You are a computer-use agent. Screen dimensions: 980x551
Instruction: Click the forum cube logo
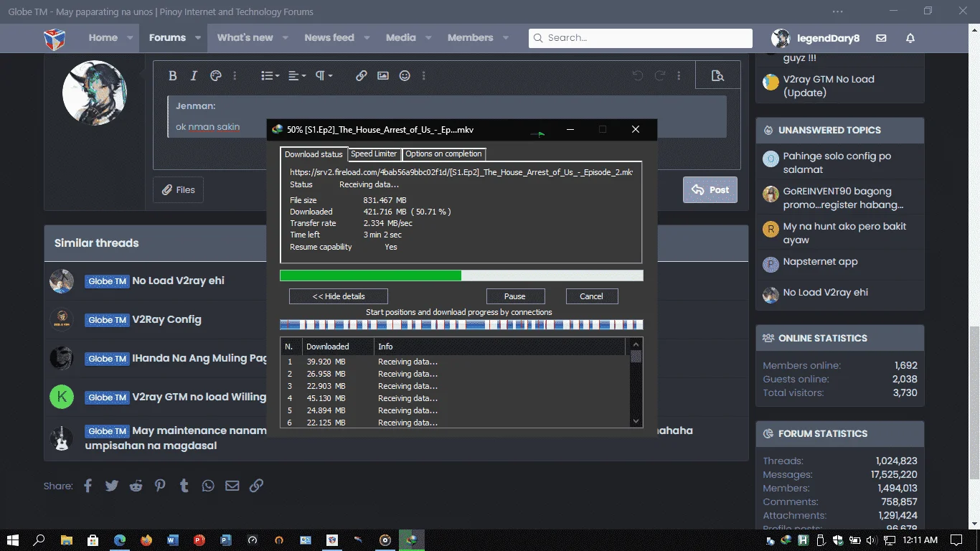tap(55, 38)
